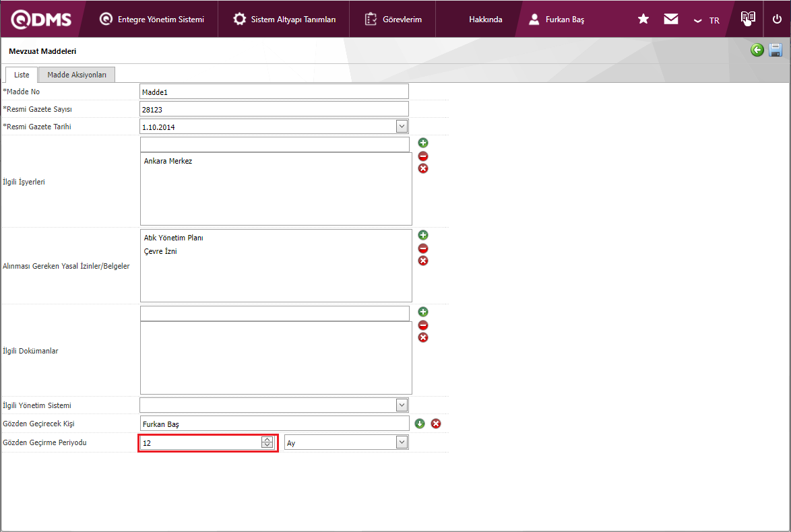This screenshot has height=532, width=791.
Task: Open Entegre Yönetim Sistemi menu
Action: click(152, 19)
